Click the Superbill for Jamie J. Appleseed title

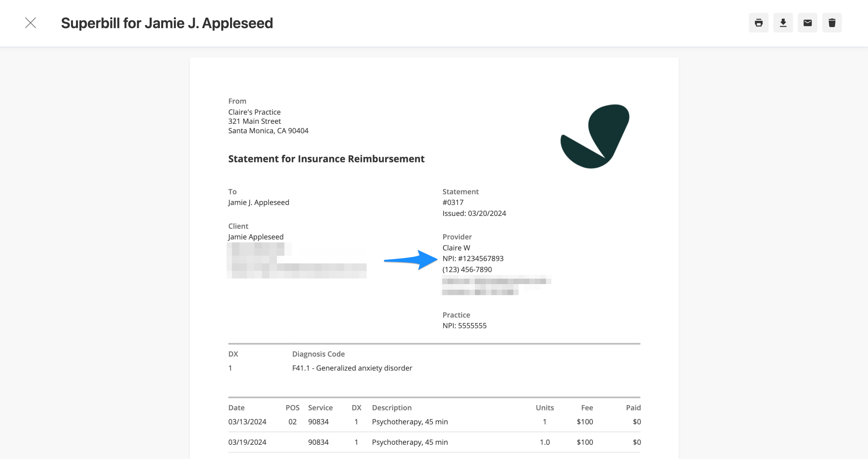[x=167, y=23]
